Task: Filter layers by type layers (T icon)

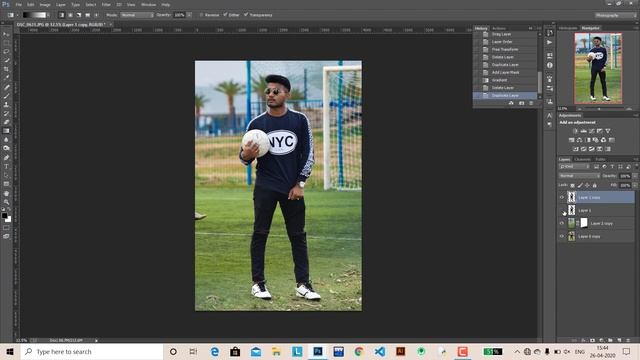Action: (x=612, y=167)
